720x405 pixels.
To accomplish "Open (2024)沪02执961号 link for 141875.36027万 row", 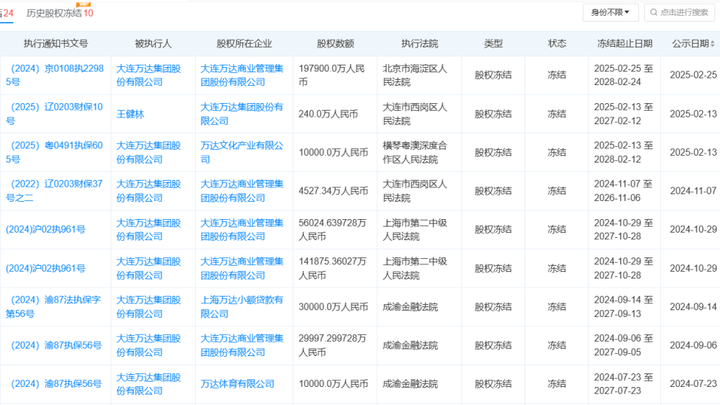I will coord(45,268).
